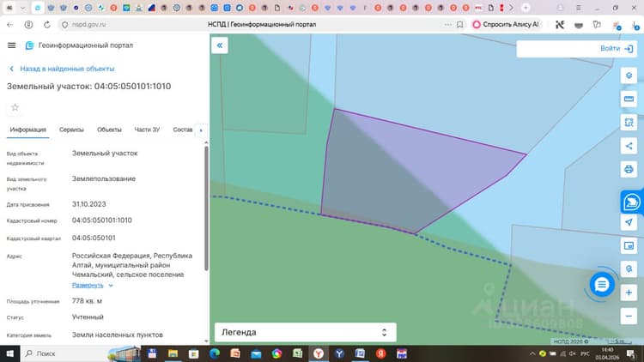
Task: Click the Земли населенных пунктов value
Action: point(118,335)
